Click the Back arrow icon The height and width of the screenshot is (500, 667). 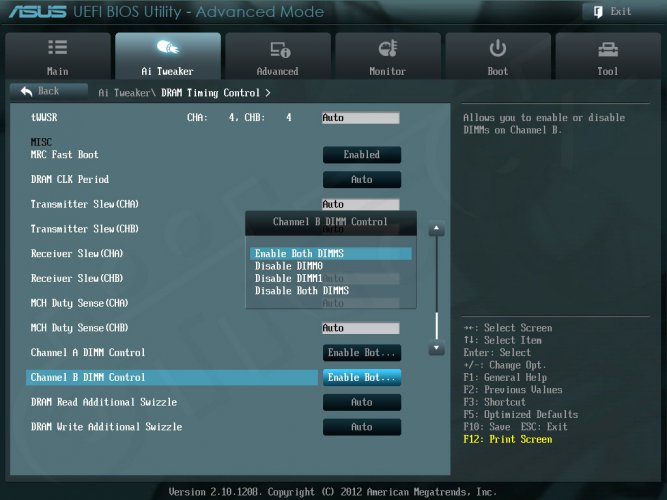click(26, 91)
